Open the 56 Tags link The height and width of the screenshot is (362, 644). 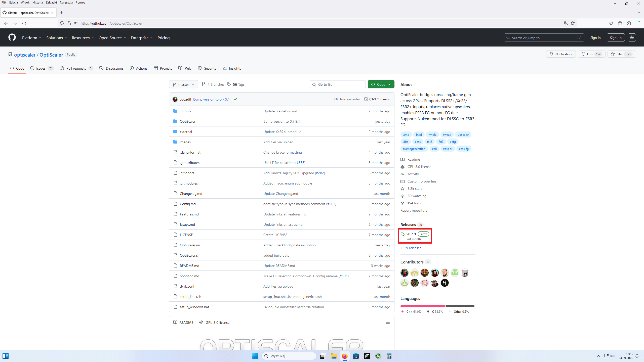pyautogui.click(x=236, y=84)
